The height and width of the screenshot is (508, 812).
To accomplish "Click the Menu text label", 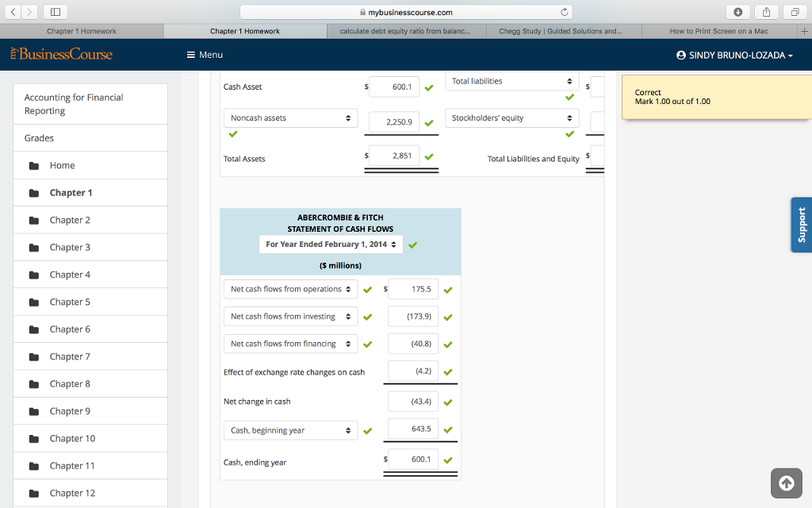I will (211, 55).
